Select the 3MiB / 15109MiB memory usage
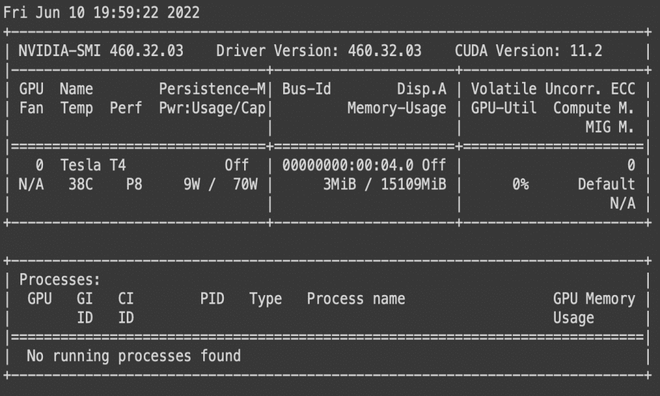660x396 pixels. [385, 184]
